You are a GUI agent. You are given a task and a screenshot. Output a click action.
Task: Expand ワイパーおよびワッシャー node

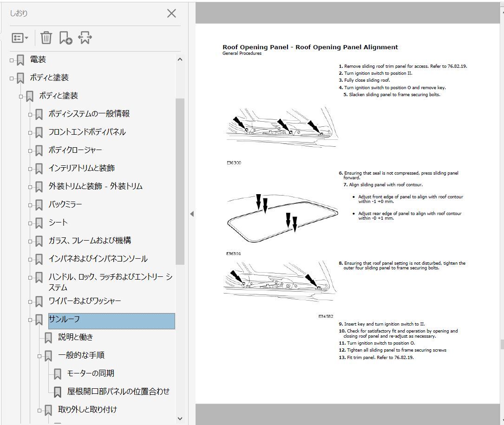tap(30, 301)
